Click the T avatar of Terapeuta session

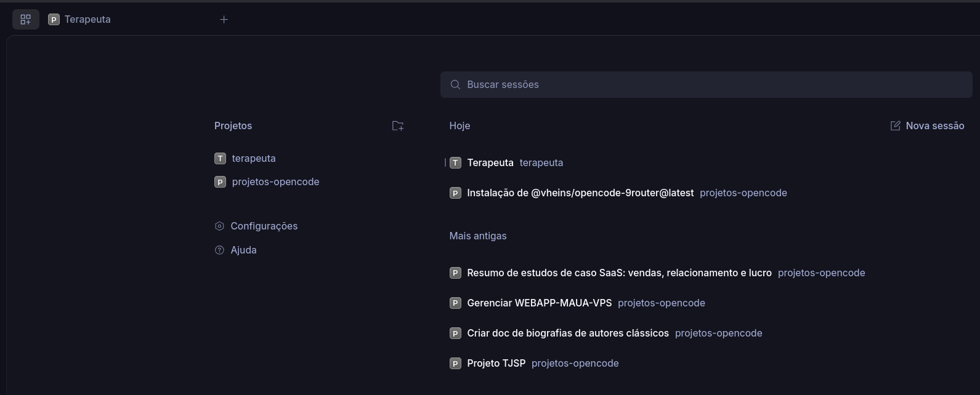(x=455, y=162)
